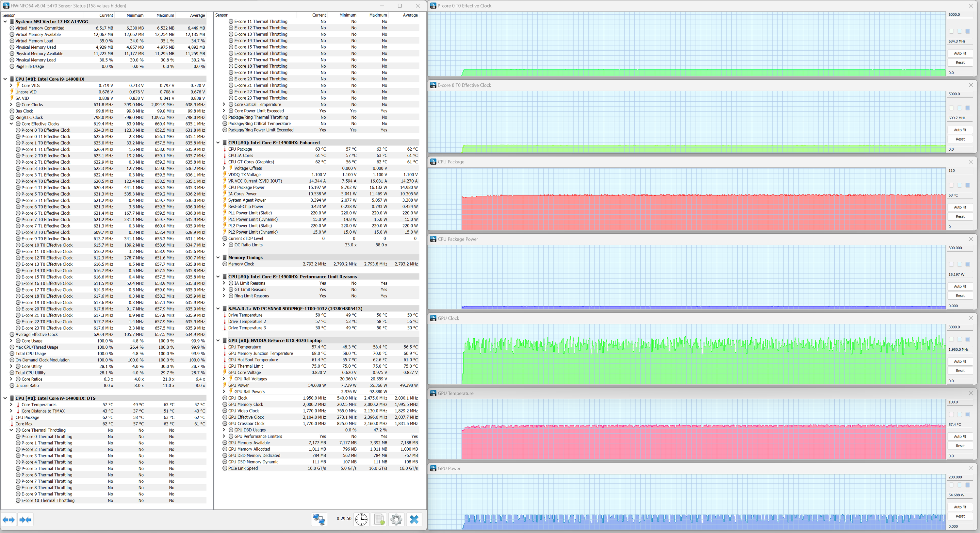This screenshot has height=533, width=980.
Task: Click Auto Fit on the CPU Package graph
Action: (x=959, y=208)
